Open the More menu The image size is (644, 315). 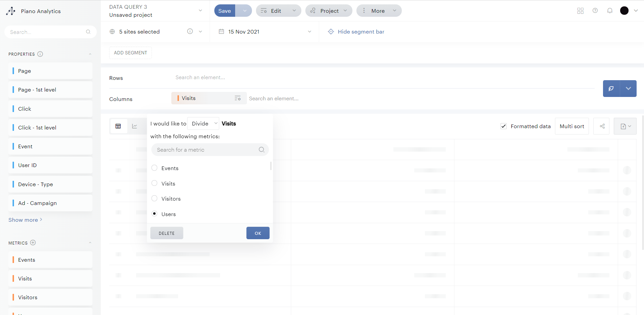(x=379, y=11)
